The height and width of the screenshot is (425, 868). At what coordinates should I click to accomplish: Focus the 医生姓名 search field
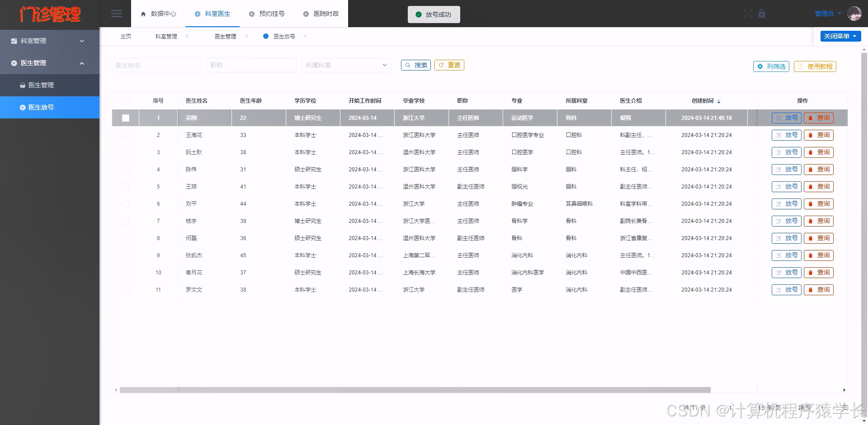click(157, 65)
